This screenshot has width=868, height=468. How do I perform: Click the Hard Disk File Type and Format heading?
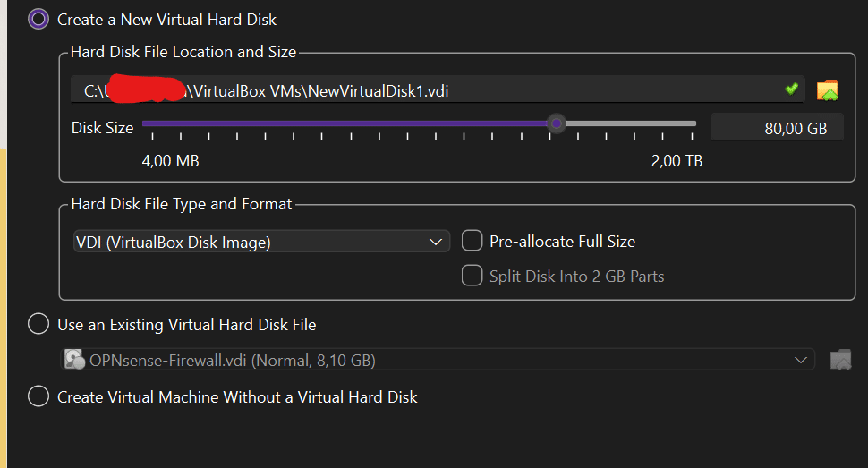[182, 204]
